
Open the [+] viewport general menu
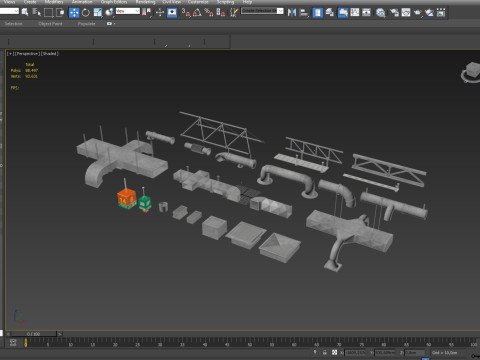tap(10, 53)
